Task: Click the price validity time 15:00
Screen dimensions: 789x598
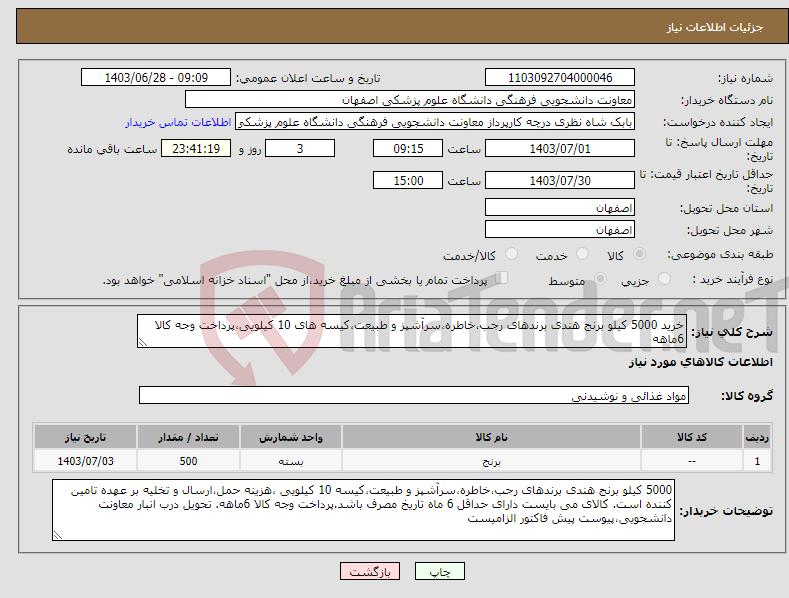Action: (408, 180)
